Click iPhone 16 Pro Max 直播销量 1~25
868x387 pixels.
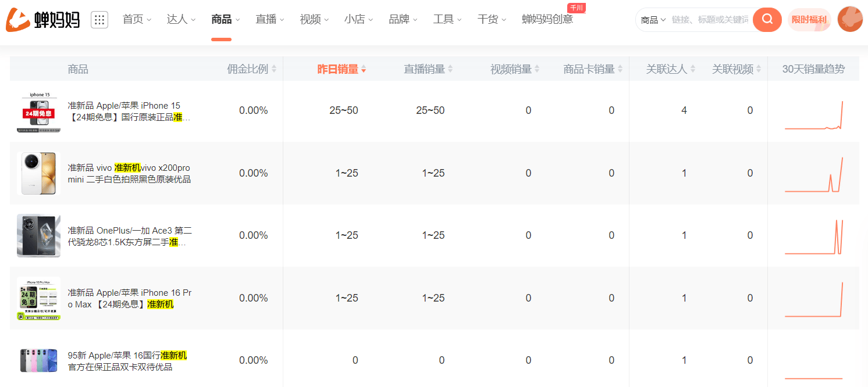click(x=433, y=298)
